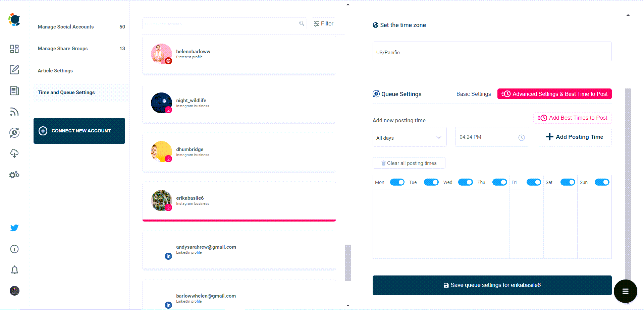Select Time and Queue Settings menu item
The image size is (644, 310).
pos(82,92)
